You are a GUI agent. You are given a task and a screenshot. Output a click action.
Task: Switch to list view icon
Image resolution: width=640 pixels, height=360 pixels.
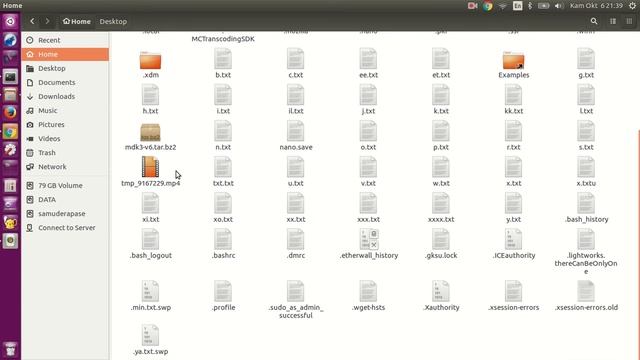(x=613, y=21)
